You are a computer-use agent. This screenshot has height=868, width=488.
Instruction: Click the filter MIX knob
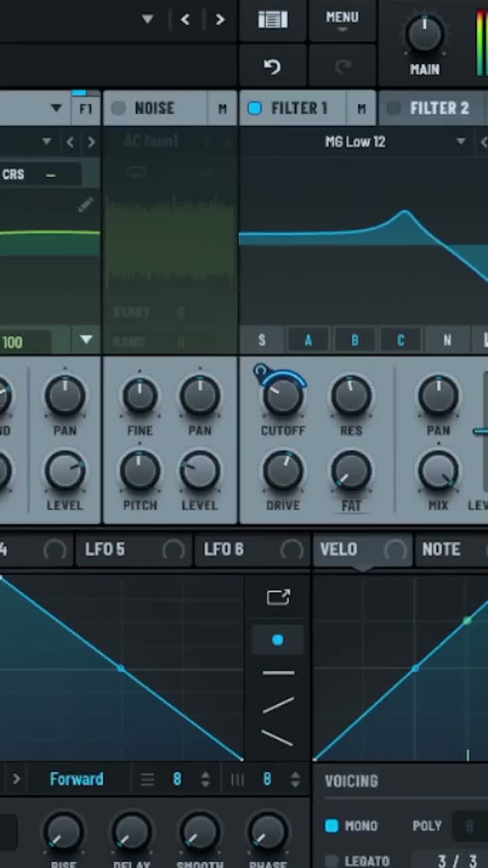[438, 471]
